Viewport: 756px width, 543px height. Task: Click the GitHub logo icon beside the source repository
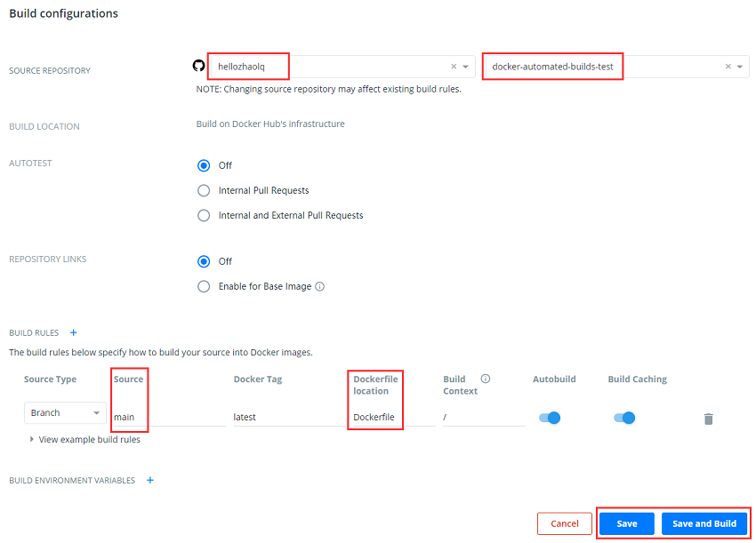click(x=198, y=66)
